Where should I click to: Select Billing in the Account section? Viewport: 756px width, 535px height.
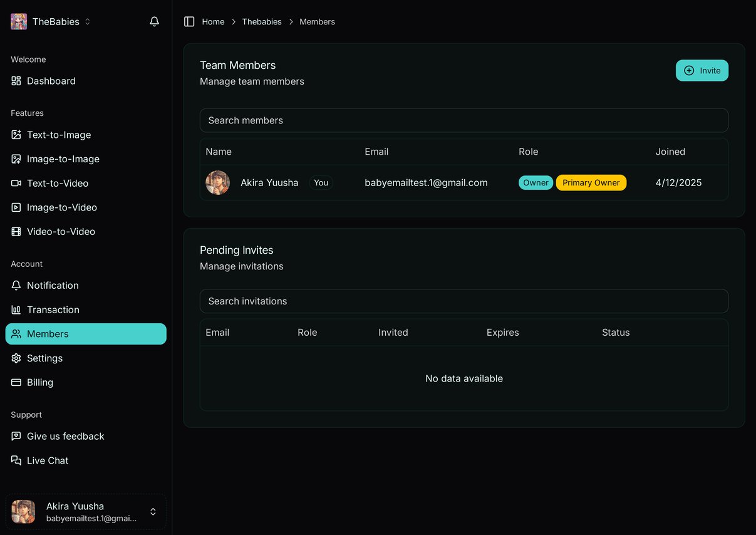tap(40, 382)
